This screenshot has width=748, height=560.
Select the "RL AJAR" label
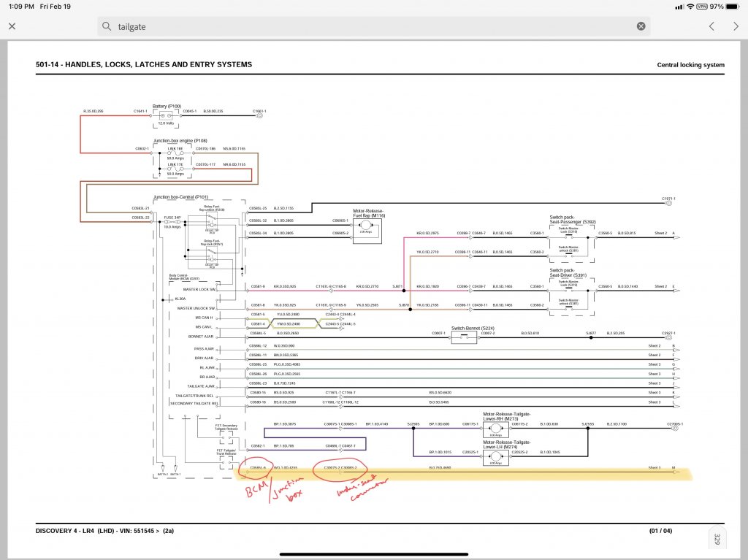pyautogui.click(x=207, y=368)
